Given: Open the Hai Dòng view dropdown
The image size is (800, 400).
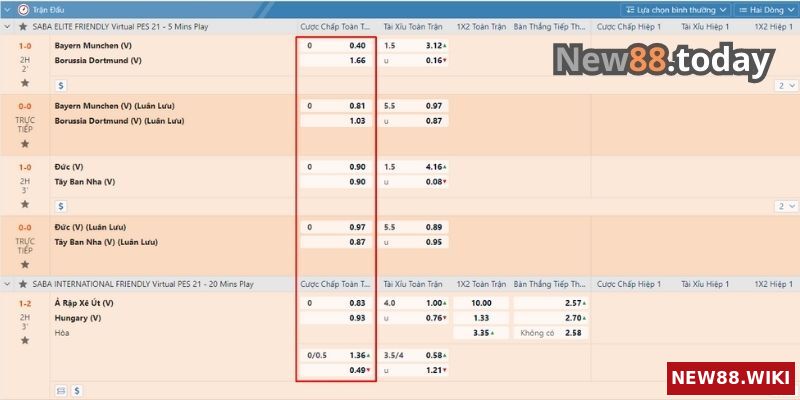Looking at the screenshot, I should point(767,10).
